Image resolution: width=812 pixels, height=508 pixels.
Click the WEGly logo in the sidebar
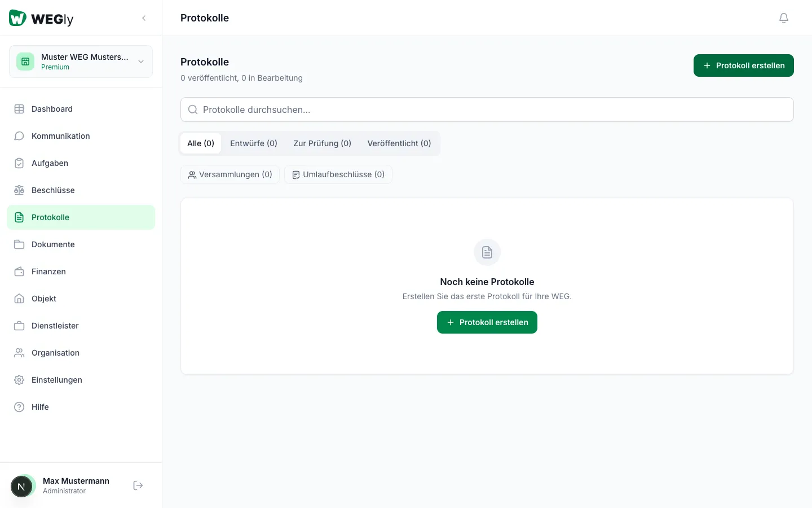pyautogui.click(x=41, y=19)
